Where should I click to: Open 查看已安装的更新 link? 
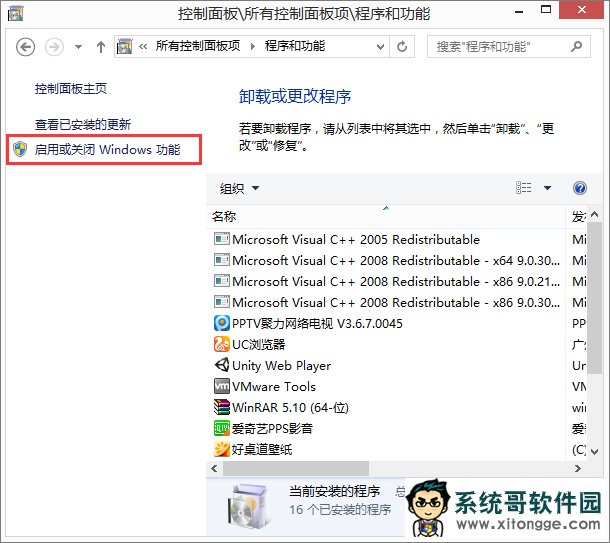click(x=83, y=124)
